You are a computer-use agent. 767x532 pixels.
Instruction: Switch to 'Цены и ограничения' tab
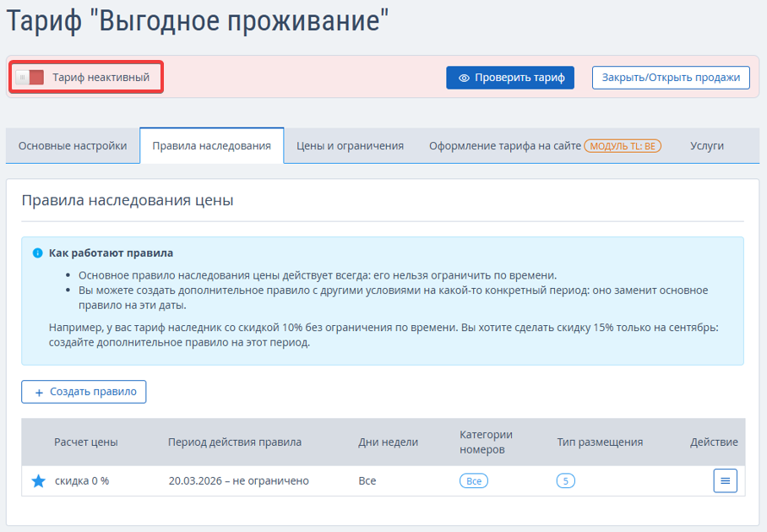tap(350, 146)
